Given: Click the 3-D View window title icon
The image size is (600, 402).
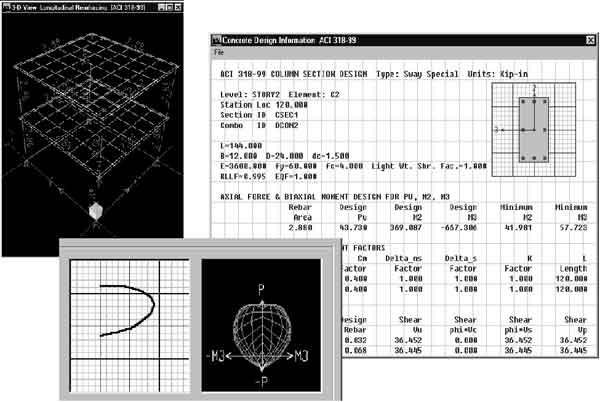Looking at the screenshot, I should [x=7, y=7].
